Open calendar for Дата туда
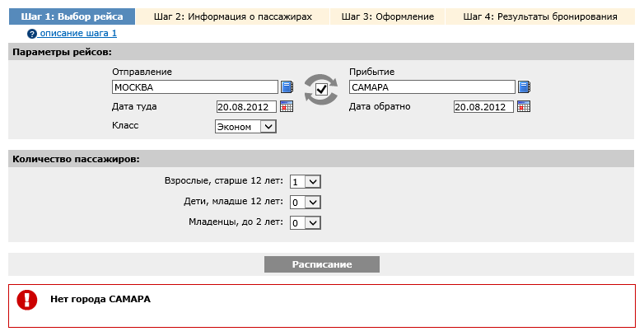The image size is (644, 336). [287, 106]
